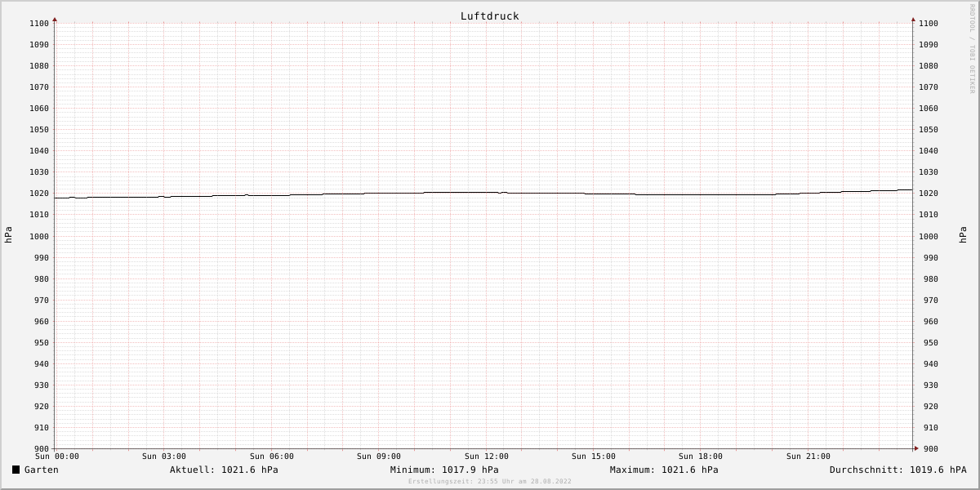Click the Sun 03:00 time label
980x490 pixels.
(x=164, y=457)
